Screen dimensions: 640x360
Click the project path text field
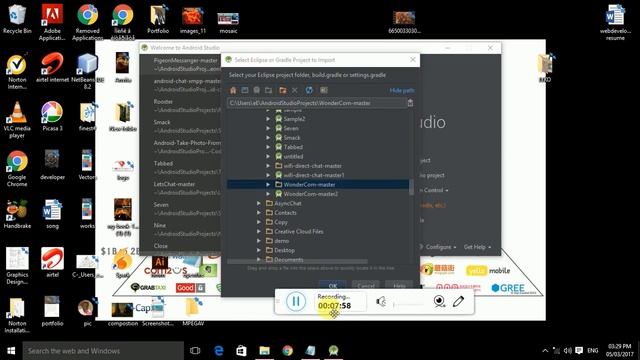[316, 103]
